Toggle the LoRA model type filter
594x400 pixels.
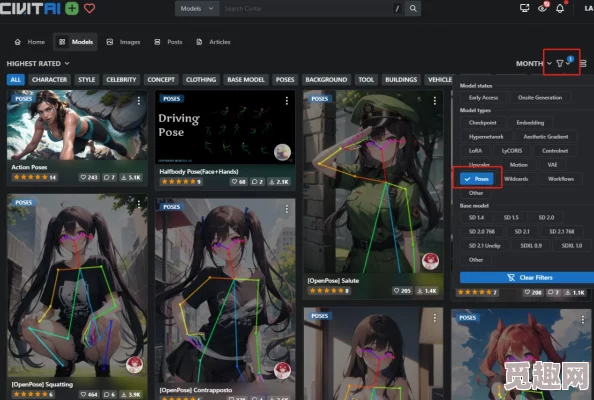(475, 151)
